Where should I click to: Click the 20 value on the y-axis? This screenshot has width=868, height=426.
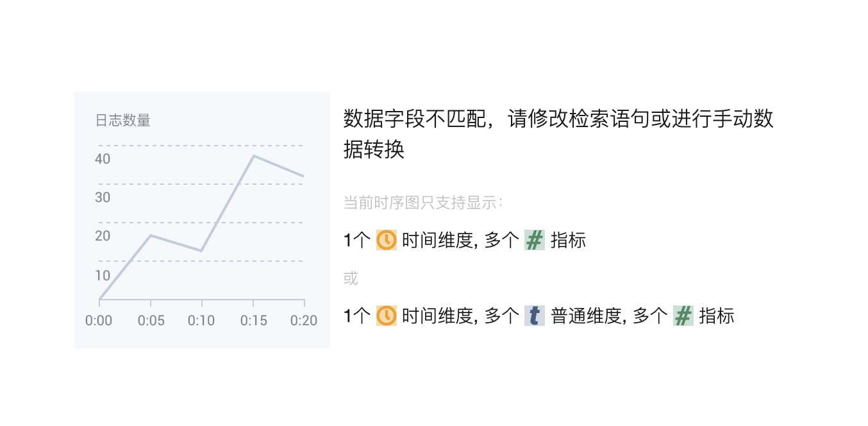(x=103, y=236)
